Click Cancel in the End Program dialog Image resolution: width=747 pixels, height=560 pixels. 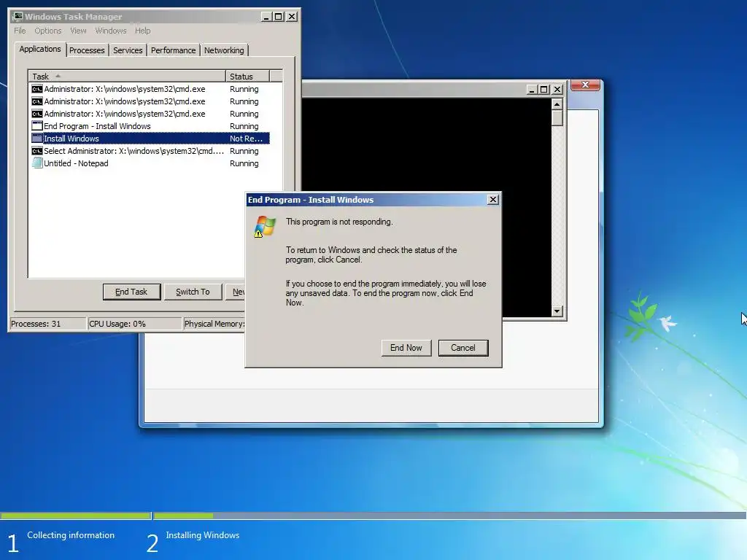click(x=463, y=348)
